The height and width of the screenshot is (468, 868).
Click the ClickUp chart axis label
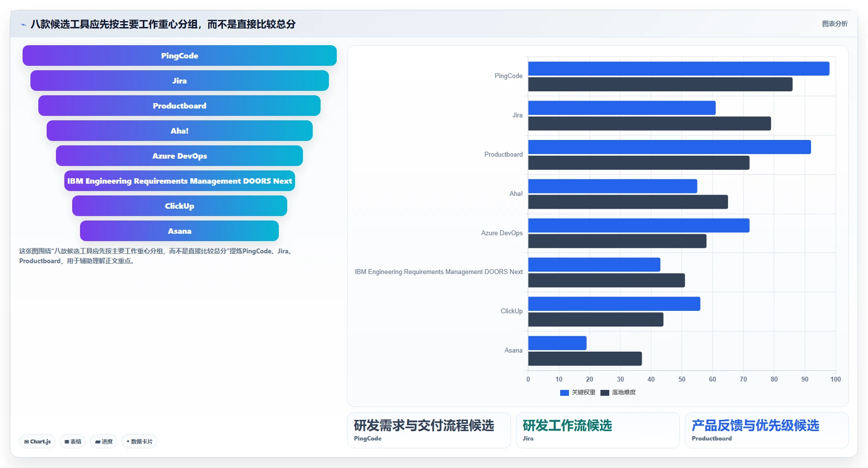(512, 311)
